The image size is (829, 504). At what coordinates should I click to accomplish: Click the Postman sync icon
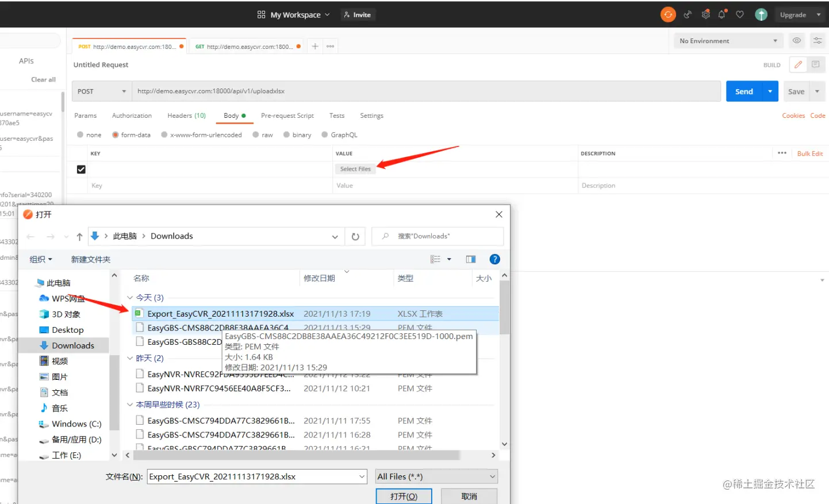click(668, 14)
